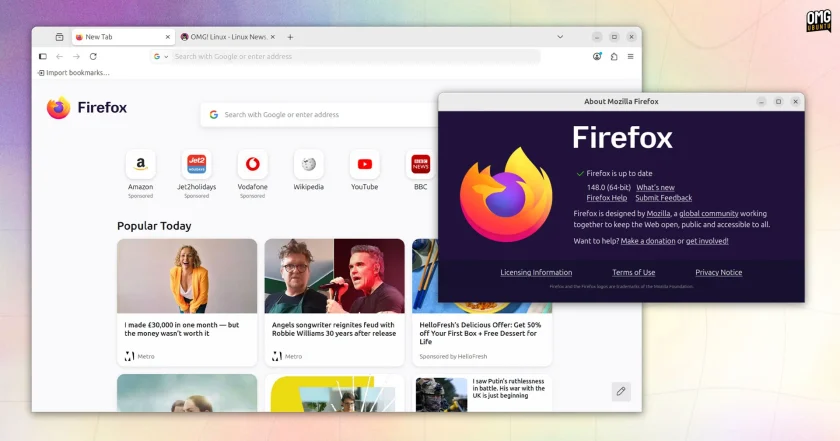Expand the list all tabs chevron

(560, 37)
